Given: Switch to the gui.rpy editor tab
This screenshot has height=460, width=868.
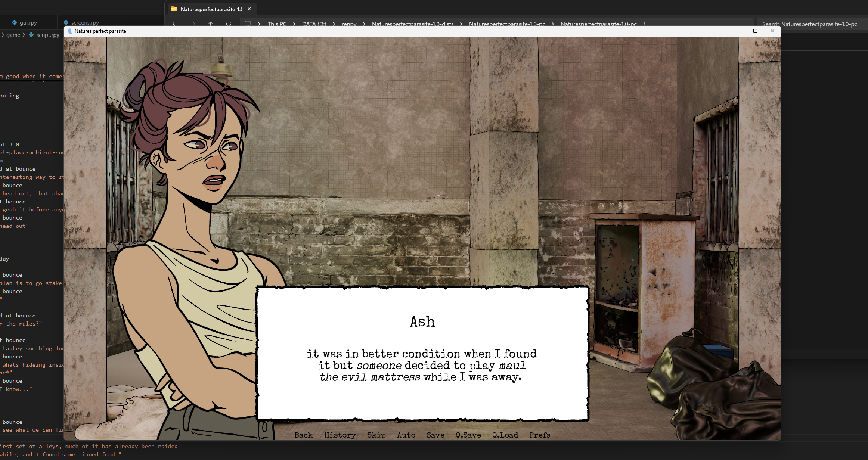Looking at the screenshot, I should [28, 22].
